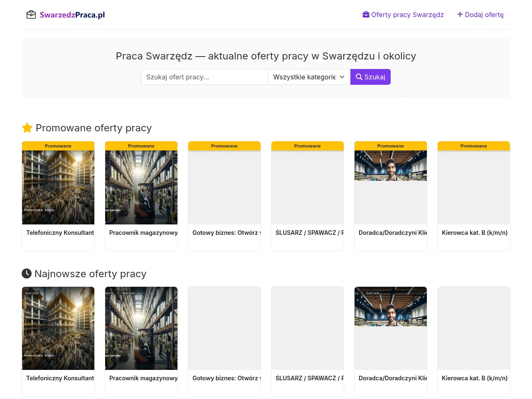Open newest Doradca/Doradczyni Klienta title
Screen dimensions: 532x399
click(x=393, y=378)
